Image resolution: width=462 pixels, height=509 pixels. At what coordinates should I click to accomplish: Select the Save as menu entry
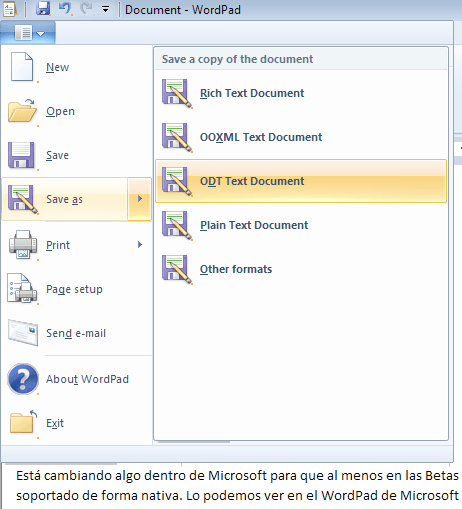point(65,199)
